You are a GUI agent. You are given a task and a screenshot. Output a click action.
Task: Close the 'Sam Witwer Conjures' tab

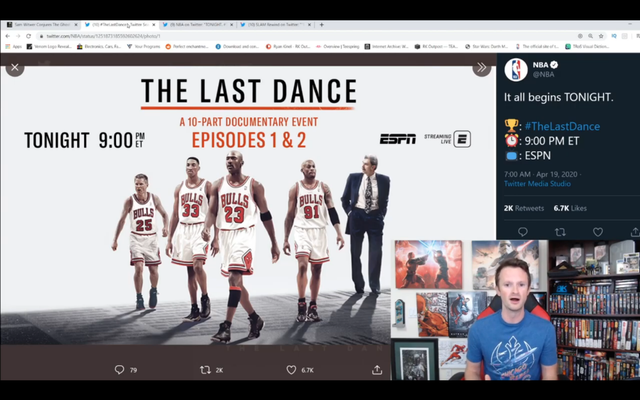[76, 25]
